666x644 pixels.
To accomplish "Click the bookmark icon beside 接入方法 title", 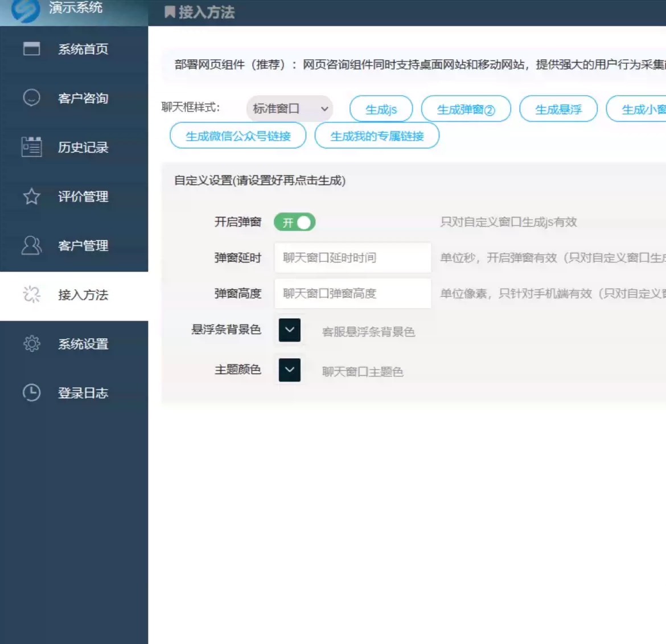I will [x=170, y=12].
